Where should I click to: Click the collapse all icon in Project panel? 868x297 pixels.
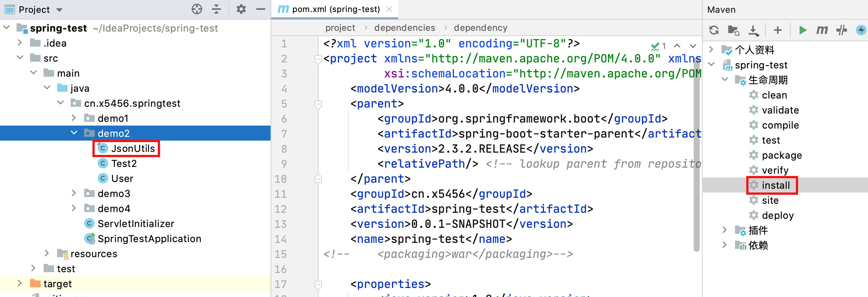click(216, 9)
